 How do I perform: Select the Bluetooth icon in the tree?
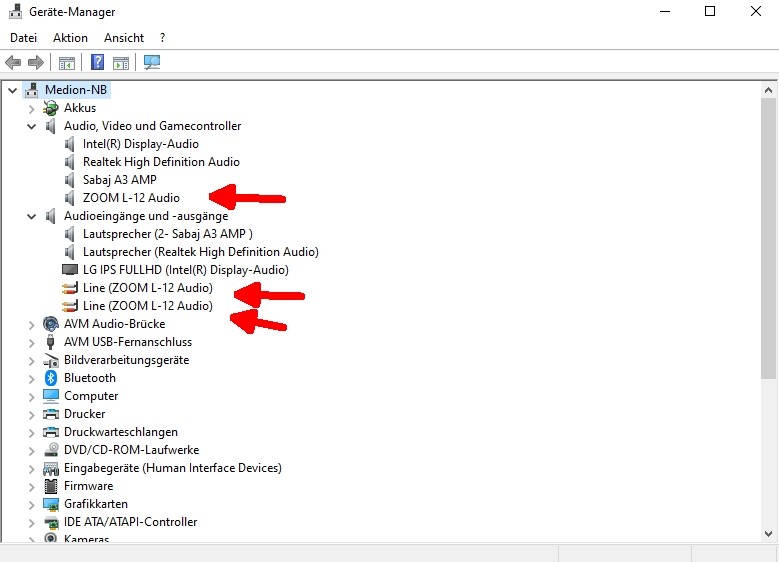[x=51, y=378]
